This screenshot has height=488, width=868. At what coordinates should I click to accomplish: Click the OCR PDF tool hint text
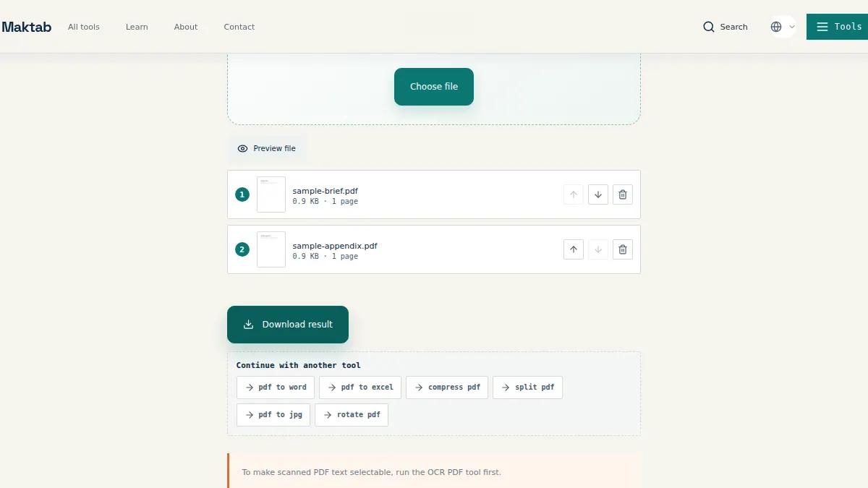click(371, 472)
